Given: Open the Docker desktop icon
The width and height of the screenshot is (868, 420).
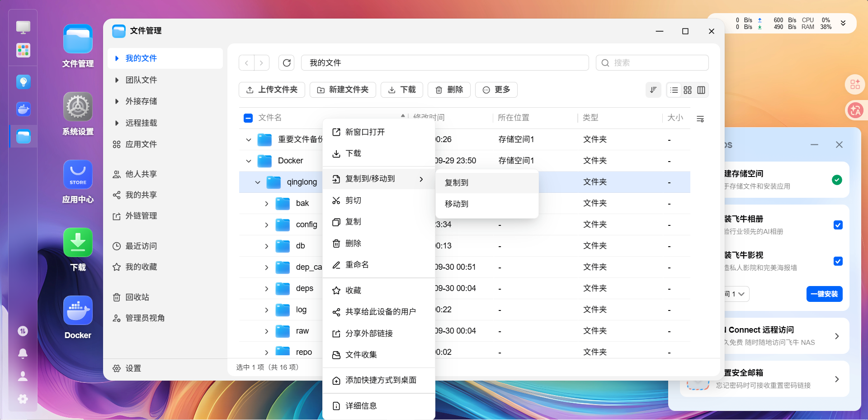Looking at the screenshot, I should (x=78, y=310).
